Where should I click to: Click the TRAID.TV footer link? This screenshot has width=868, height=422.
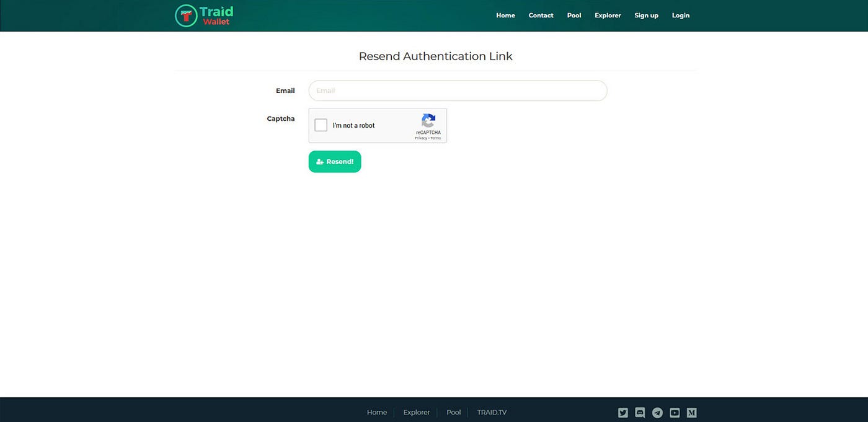pos(492,412)
